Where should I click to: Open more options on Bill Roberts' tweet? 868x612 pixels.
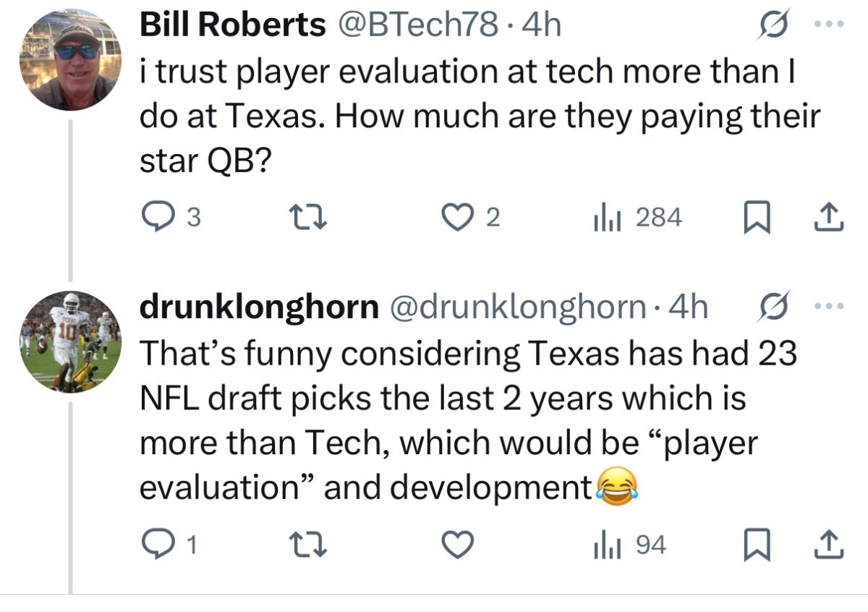tap(831, 27)
